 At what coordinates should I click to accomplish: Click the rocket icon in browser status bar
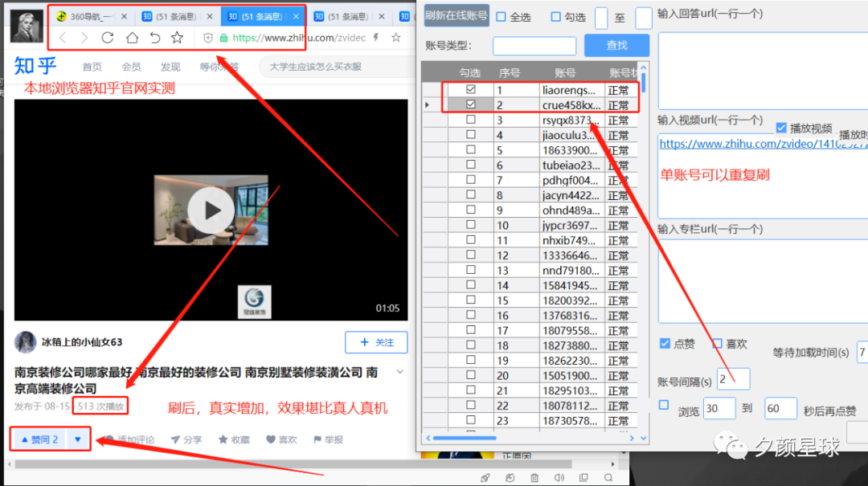485,478
